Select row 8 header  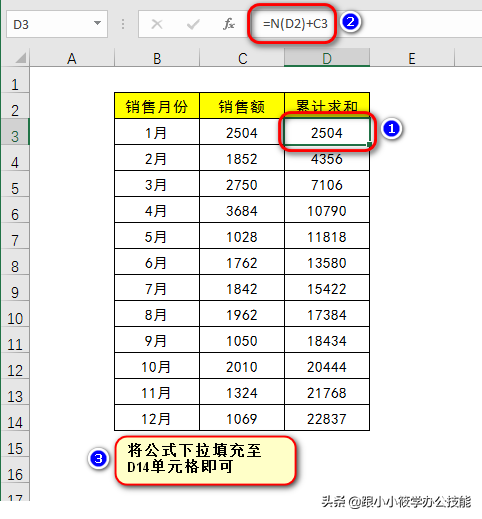pos(15,262)
